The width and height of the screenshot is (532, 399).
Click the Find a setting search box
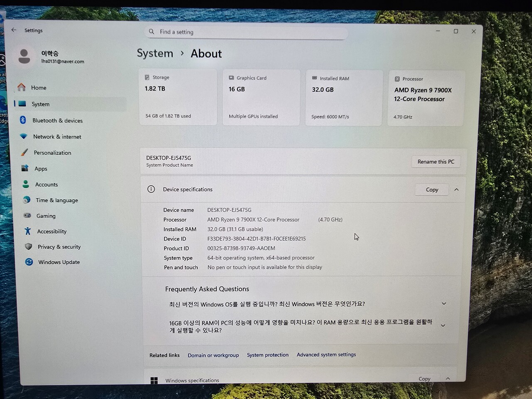[247, 32]
